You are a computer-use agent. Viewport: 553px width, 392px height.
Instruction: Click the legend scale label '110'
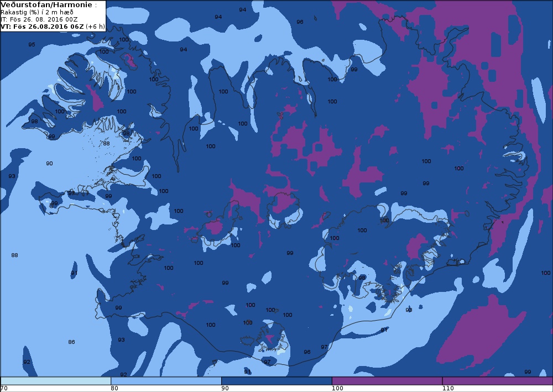coord(448,389)
